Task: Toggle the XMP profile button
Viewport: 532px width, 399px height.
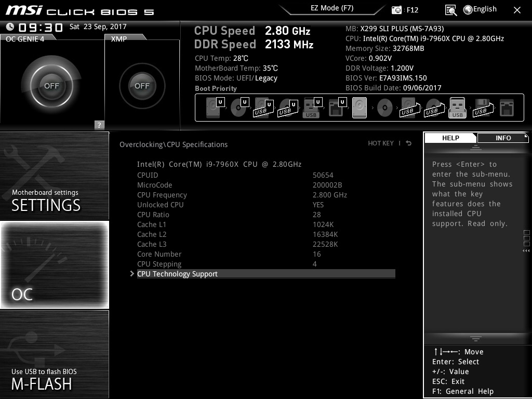Action: (142, 86)
